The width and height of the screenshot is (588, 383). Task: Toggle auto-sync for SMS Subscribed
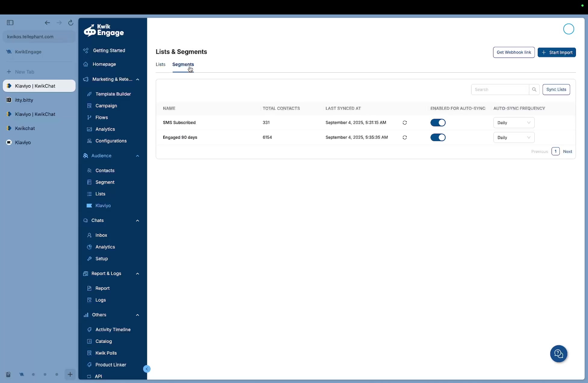click(438, 123)
